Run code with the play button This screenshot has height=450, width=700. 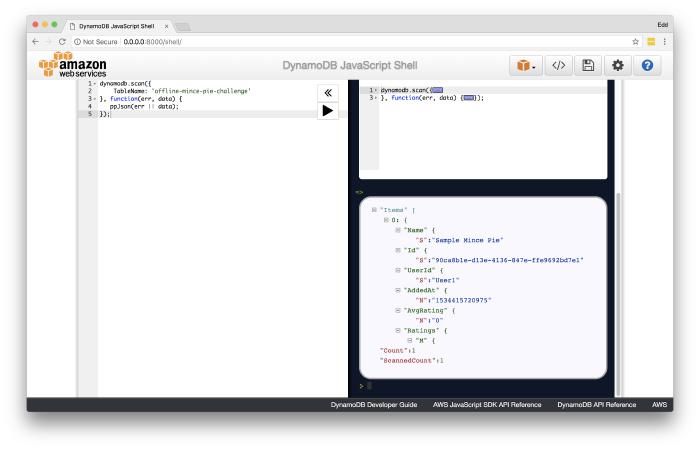[328, 111]
